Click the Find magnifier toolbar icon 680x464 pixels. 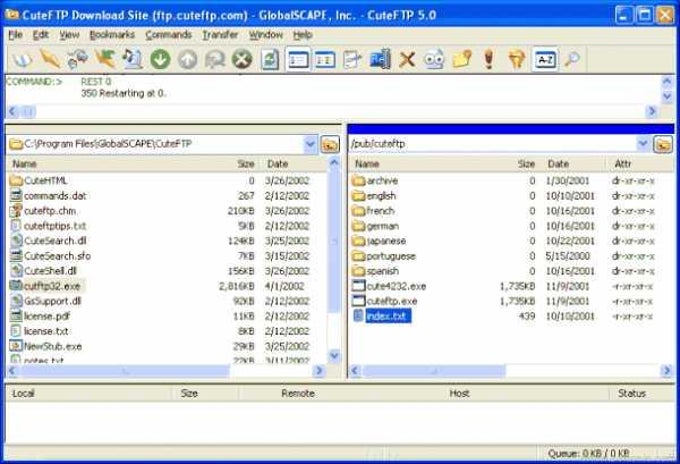572,59
